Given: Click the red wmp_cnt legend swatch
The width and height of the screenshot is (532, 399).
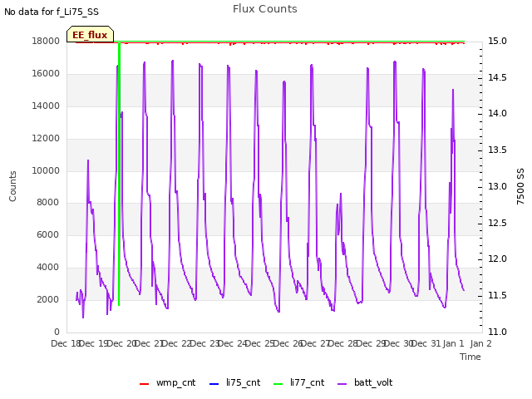Looking at the screenshot, I should pos(144,384).
